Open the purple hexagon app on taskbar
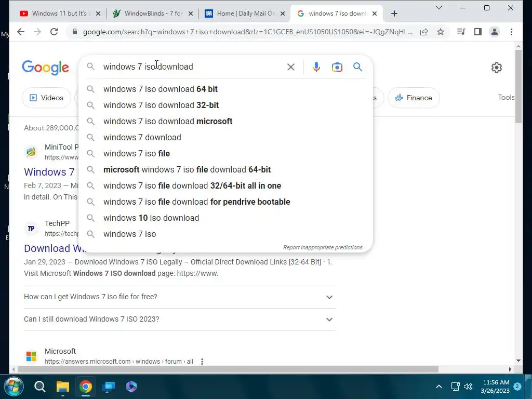 pyautogui.click(x=131, y=387)
